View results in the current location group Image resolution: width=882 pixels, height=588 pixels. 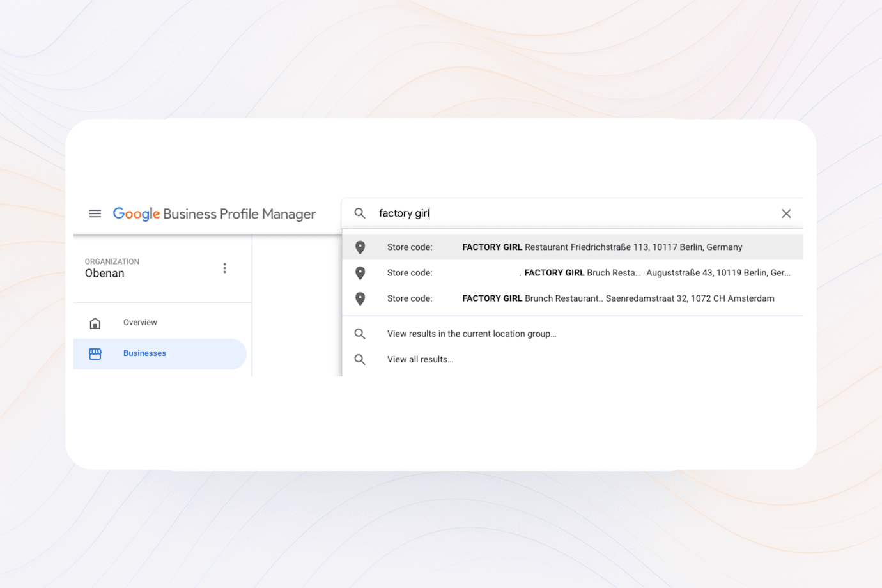[471, 334]
